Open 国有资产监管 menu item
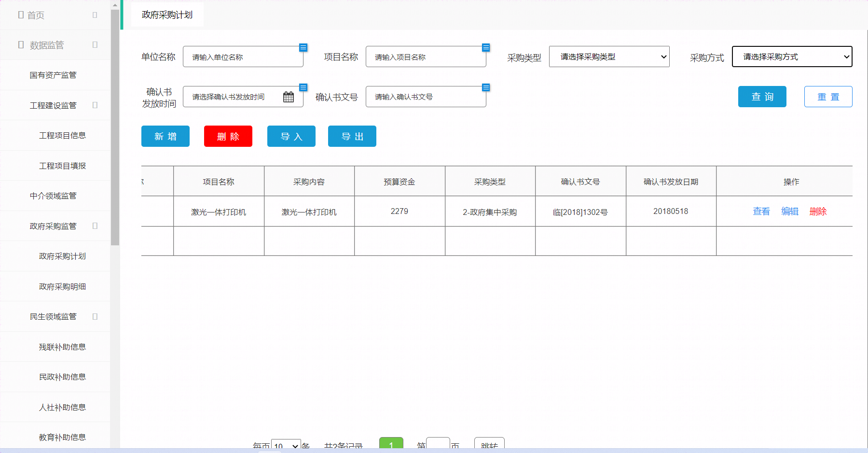 [x=53, y=75]
